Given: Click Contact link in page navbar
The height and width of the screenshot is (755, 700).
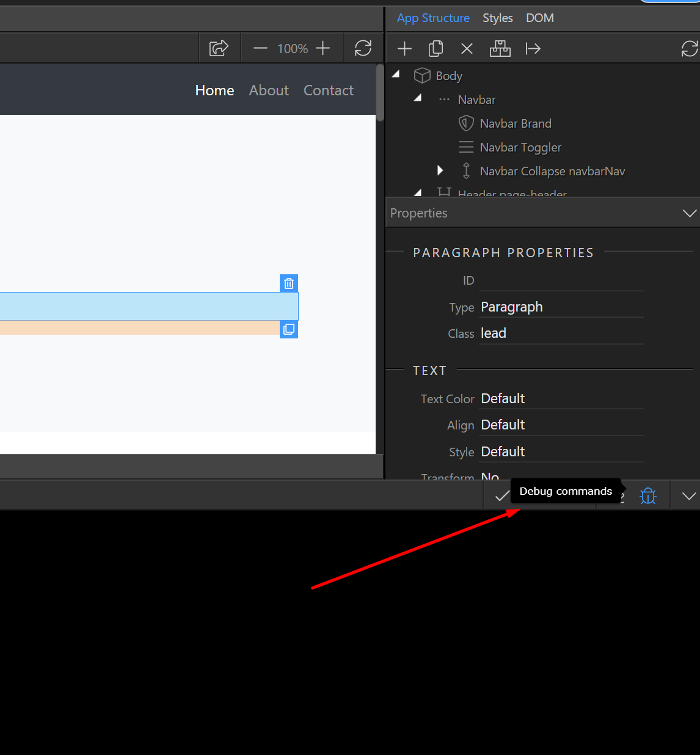Looking at the screenshot, I should (x=329, y=90).
